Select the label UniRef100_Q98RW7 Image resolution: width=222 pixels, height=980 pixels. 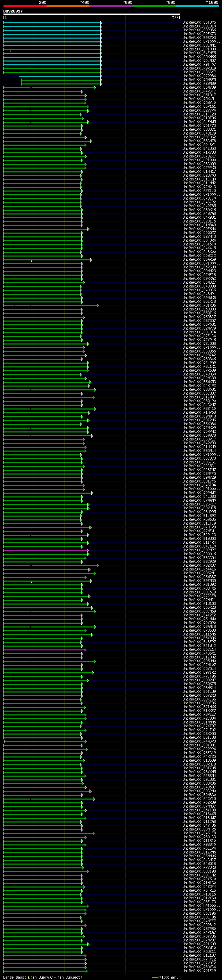tap(199, 680)
